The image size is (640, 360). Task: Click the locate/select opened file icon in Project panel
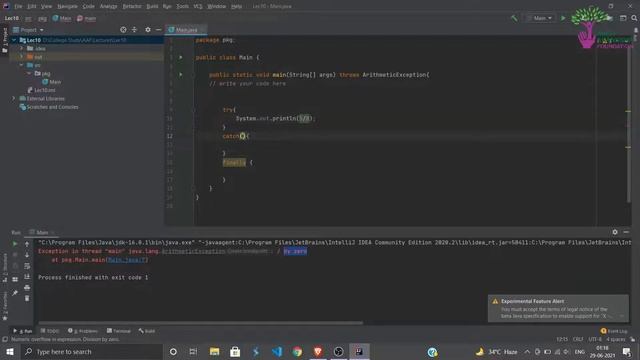pyautogui.click(x=123, y=30)
